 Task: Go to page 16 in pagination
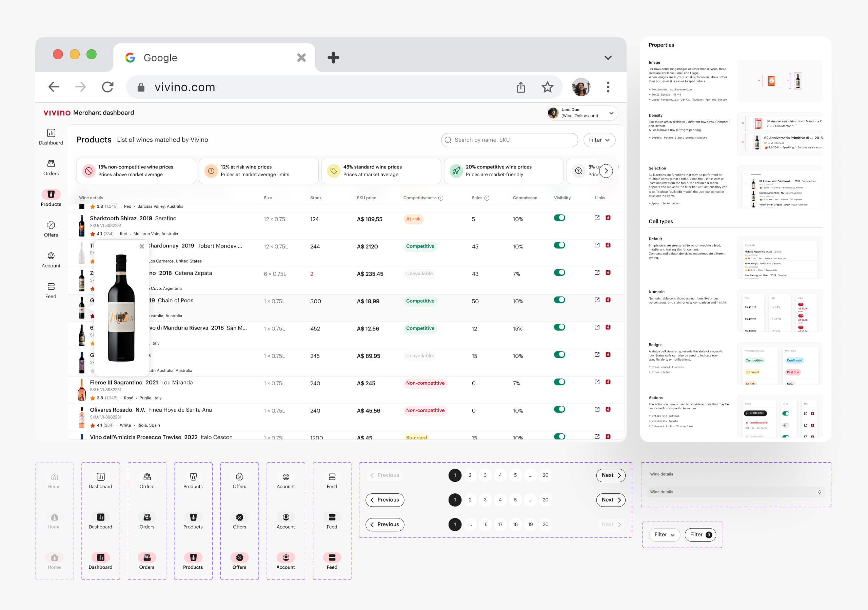485,525
